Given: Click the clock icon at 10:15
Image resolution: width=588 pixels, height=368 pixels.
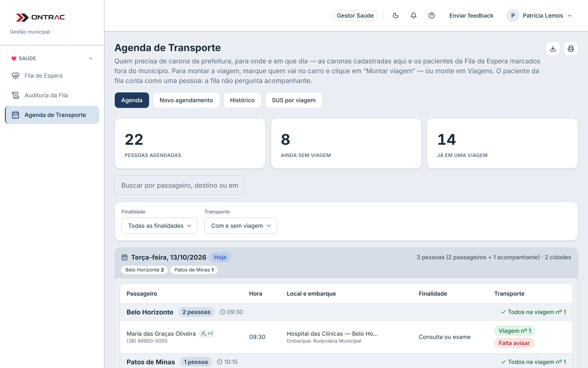Looking at the screenshot, I should click(x=219, y=362).
